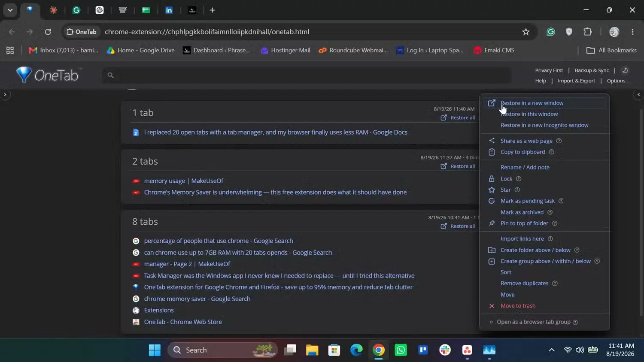
Task: Open the help icon beside Share as a web page
Action: [559, 141]
